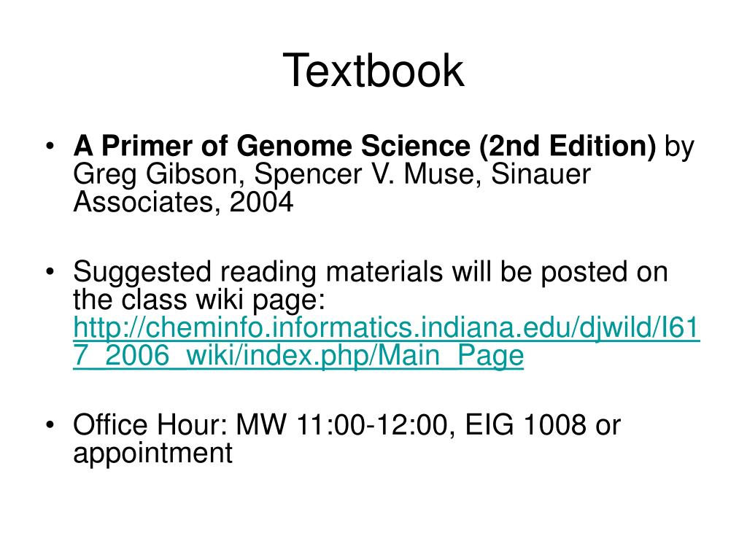Click the text (2nd Edition)
Screen dimensions: 747x560
tap(568, 146)
